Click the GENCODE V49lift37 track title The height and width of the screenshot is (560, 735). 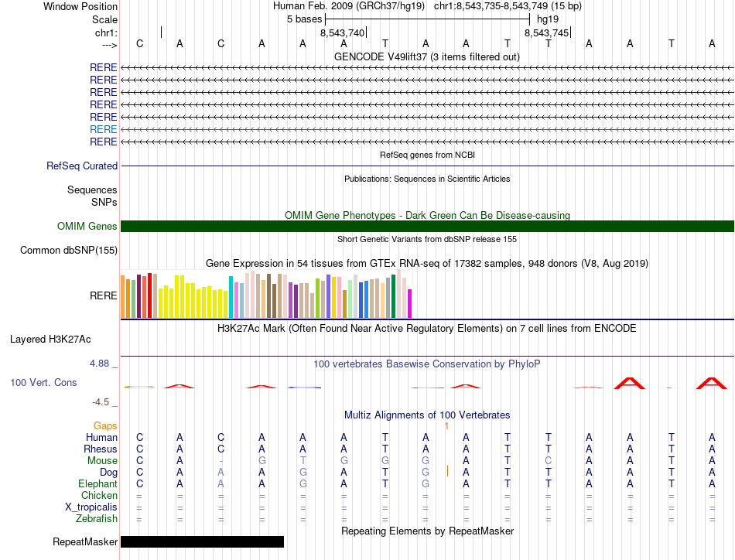pos(426,56)
